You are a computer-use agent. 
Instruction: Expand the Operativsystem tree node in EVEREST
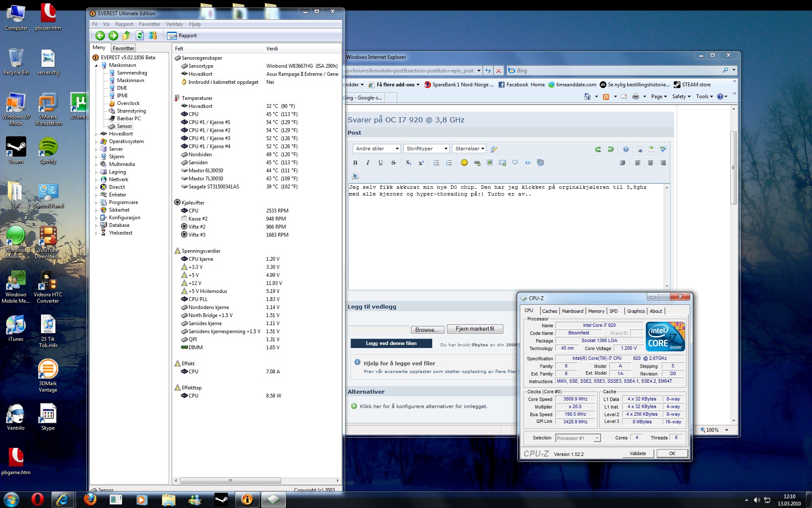point(96,142)
